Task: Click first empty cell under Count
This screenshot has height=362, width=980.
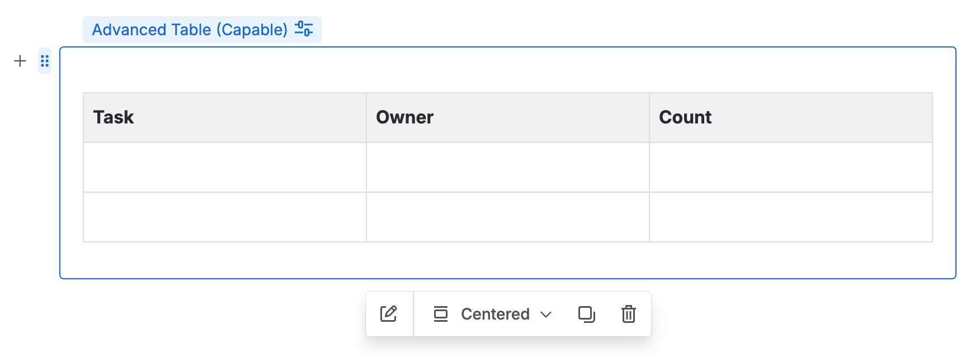Action: point(790,168)
